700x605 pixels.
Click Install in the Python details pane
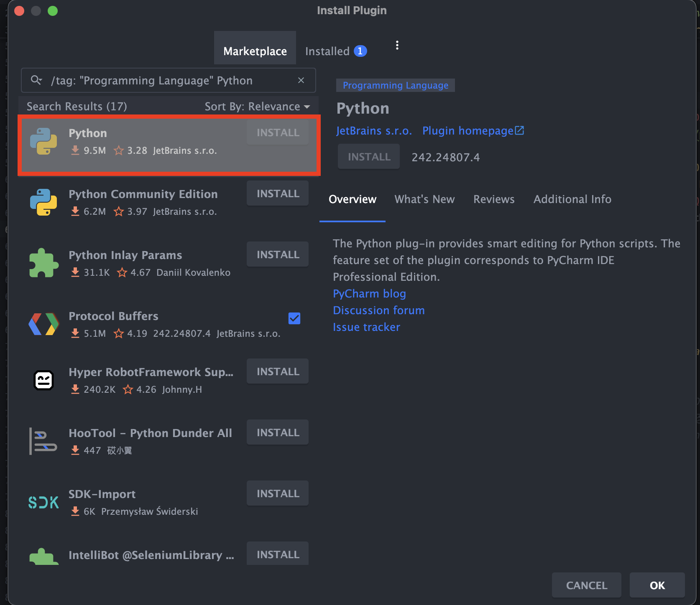click(369, 157)
